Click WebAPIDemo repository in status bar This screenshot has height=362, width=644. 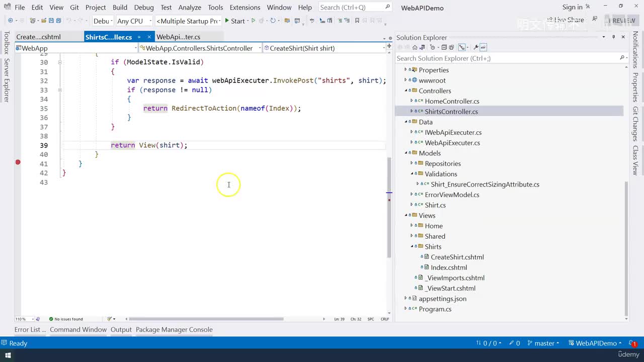click(x=595, y=343)
